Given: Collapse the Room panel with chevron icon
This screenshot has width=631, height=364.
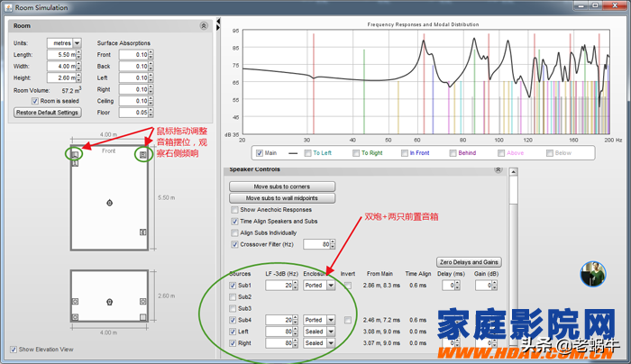Looking at the screenshot, I should [x=204, y=26].
